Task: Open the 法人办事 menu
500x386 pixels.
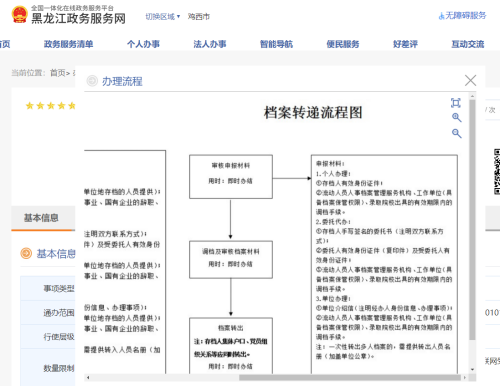Action: [210, 44]
